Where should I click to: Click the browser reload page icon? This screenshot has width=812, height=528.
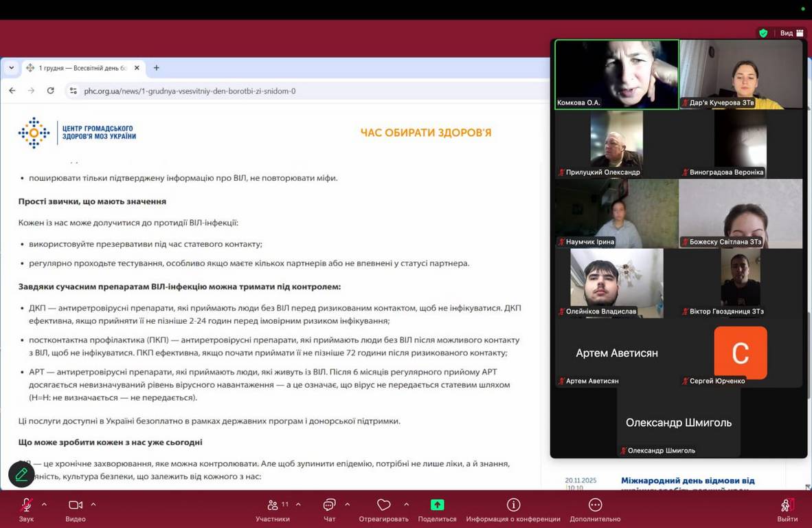coord(50,91)
